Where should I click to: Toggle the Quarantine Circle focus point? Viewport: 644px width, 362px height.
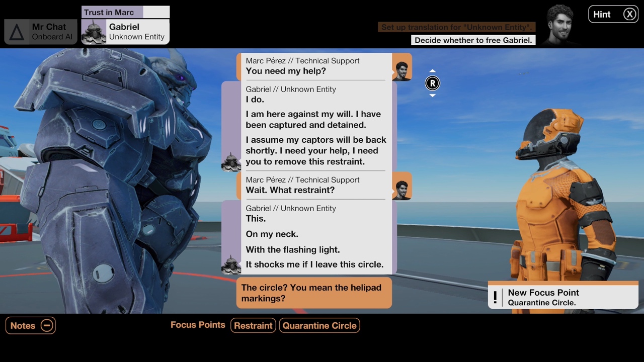[x=319, y=326]
